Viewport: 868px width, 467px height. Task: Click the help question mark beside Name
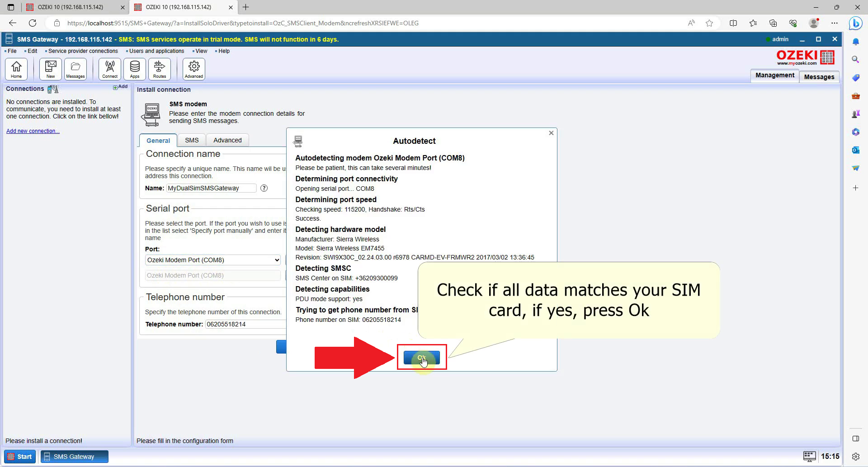[x=264, y=188]
